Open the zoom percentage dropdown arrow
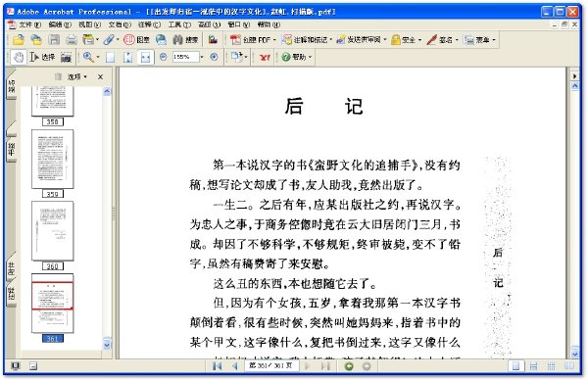Screen dimensions: 588x381 coord(202,57)
